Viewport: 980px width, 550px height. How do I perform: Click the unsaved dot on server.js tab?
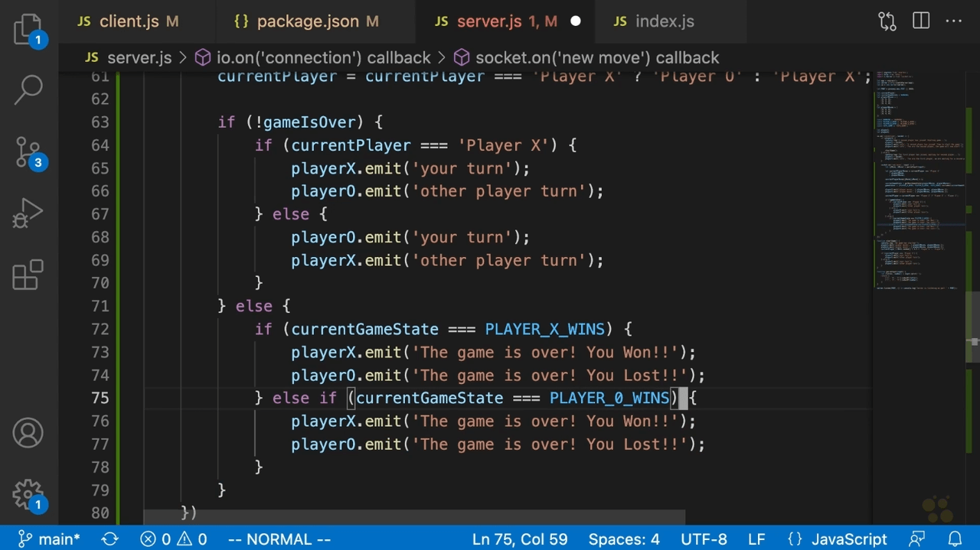pos(576,21)
